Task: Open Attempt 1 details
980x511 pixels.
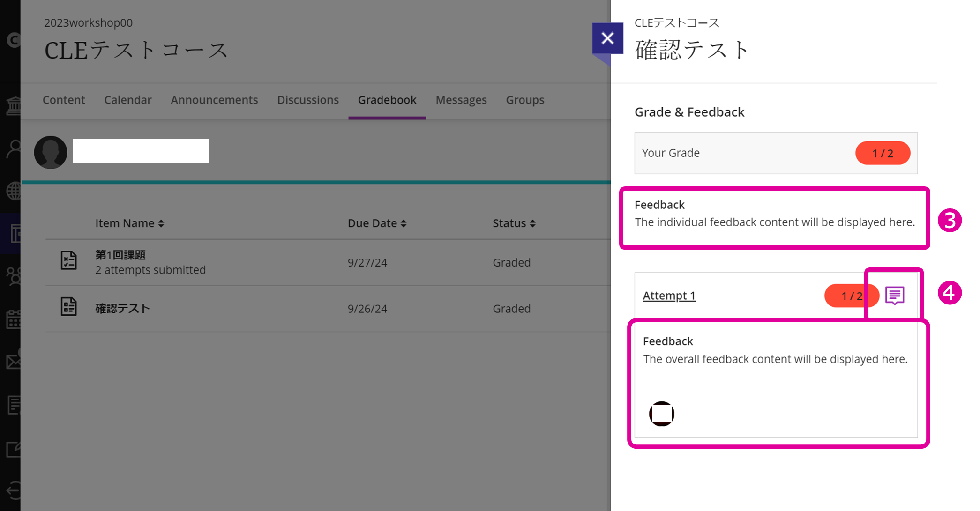Action: click(x=669, y=296)
